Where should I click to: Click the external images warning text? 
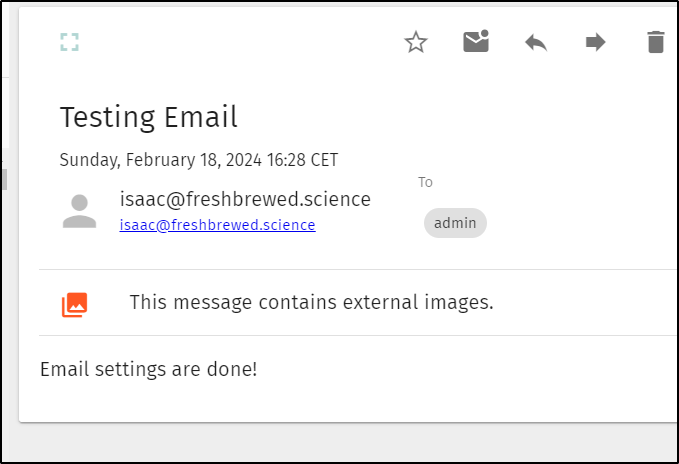311,302
